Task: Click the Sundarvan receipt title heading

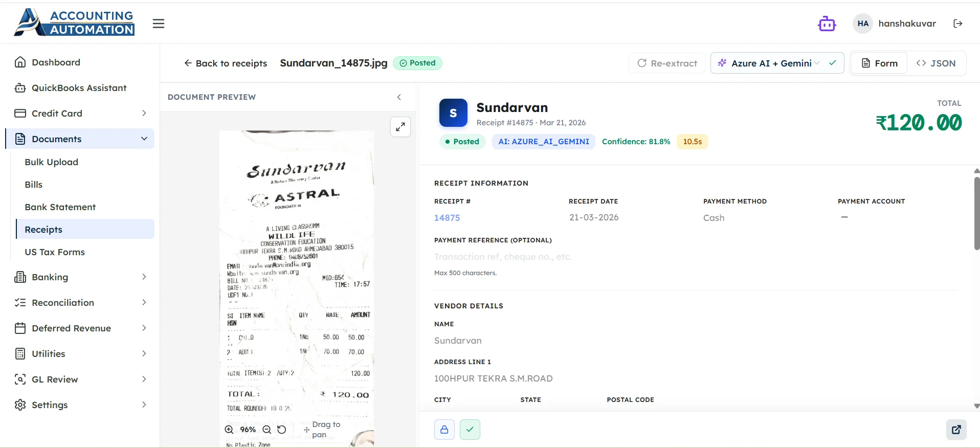Action: coord(512,108)
